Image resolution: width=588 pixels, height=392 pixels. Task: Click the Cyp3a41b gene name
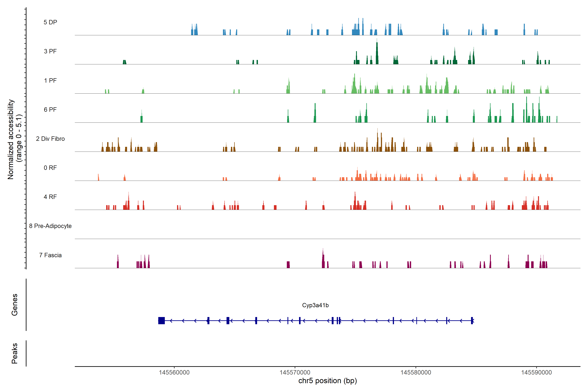pyautogui.click(x=315, y=305)
